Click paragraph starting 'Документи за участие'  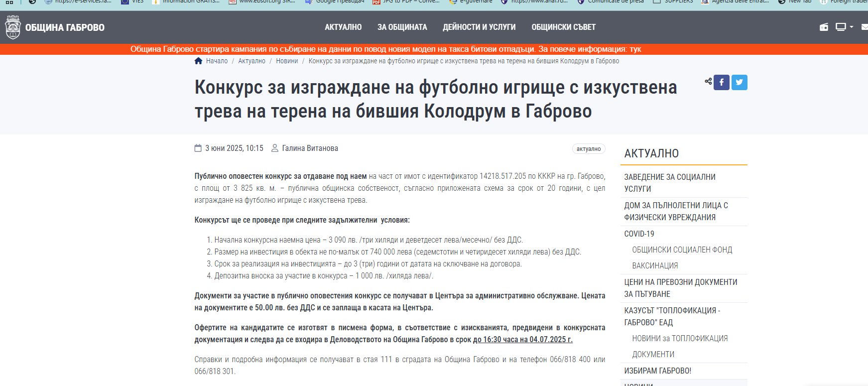[x=400, y=302]
